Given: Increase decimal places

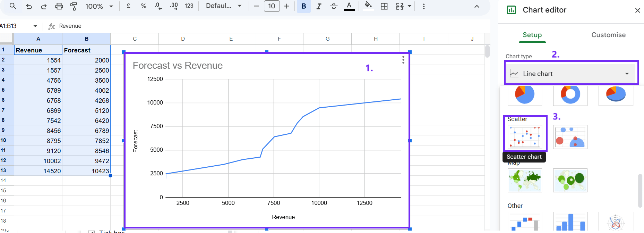Looking at the screenshot, I should pos(174,6).
